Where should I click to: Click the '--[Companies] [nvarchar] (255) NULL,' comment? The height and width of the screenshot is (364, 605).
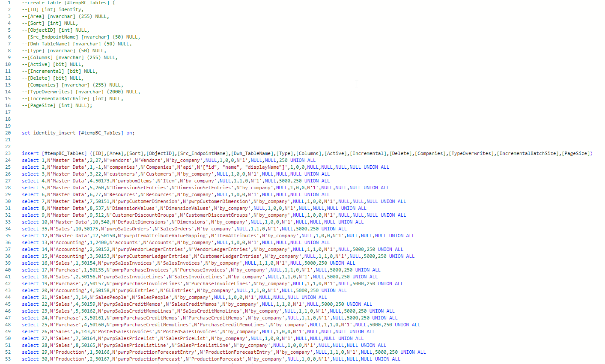(x=72, y=85)
